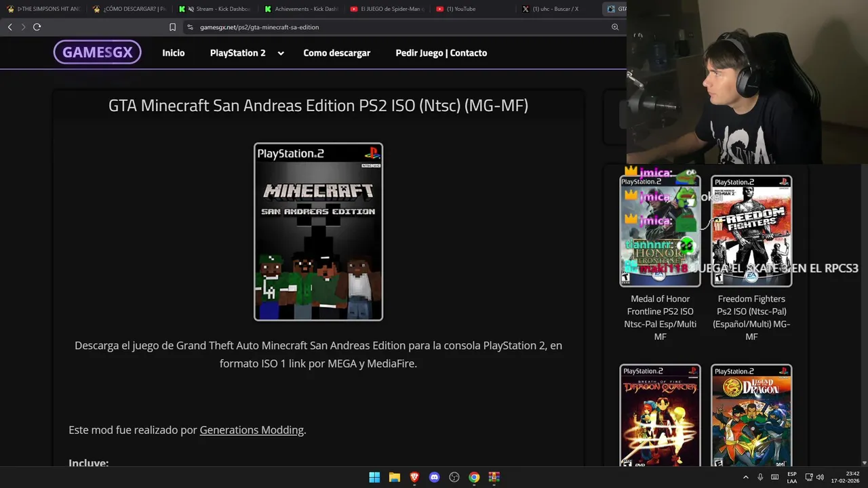
Task: Click the Legend of the Dragon cover
Action: pyautogui.click(x=751, y=416)
